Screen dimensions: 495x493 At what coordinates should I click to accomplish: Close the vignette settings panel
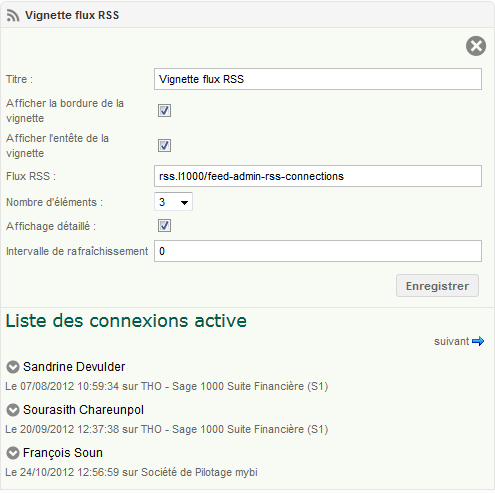[476, 46]
